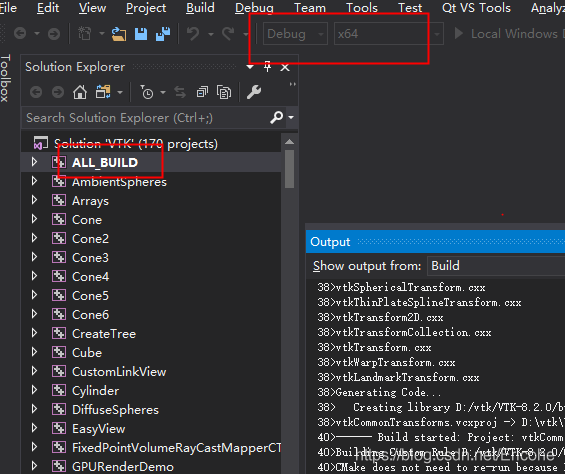Open Solution Explorer window position dropdown arrow
Screen dimensions: 565x474
[250, 67]
